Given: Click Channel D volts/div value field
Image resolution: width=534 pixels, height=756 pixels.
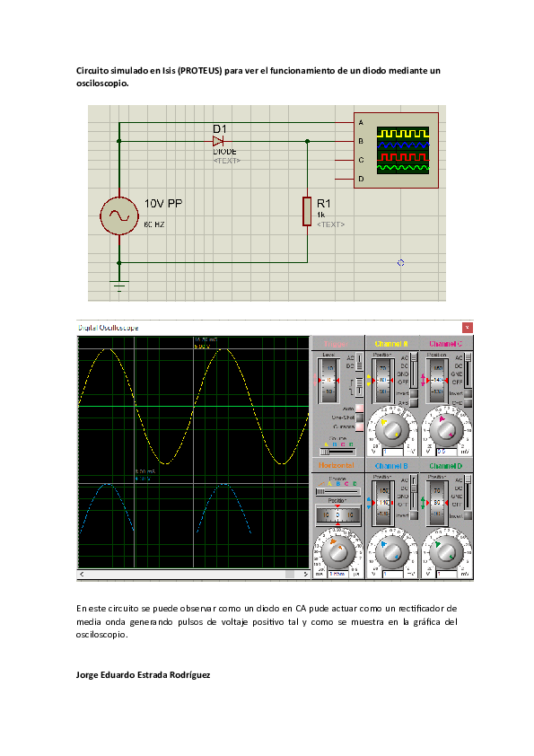Looking at the screenshot, I should click(447, 574).
